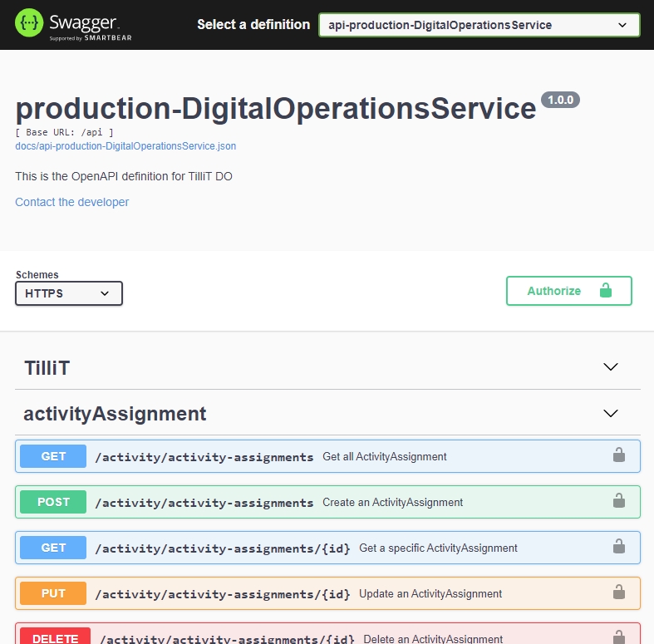654x644 pixels.
Task: Click the Swagger logo icon
Action: tap(30, 24)
